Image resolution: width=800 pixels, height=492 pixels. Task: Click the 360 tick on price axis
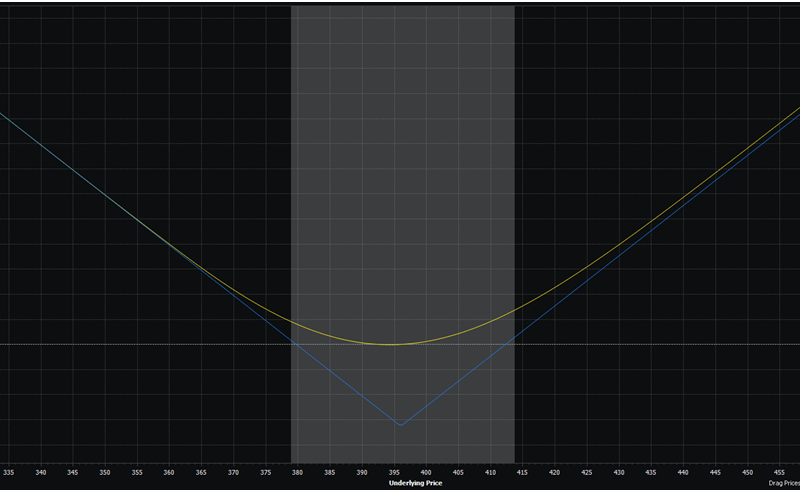pos(169,471)
